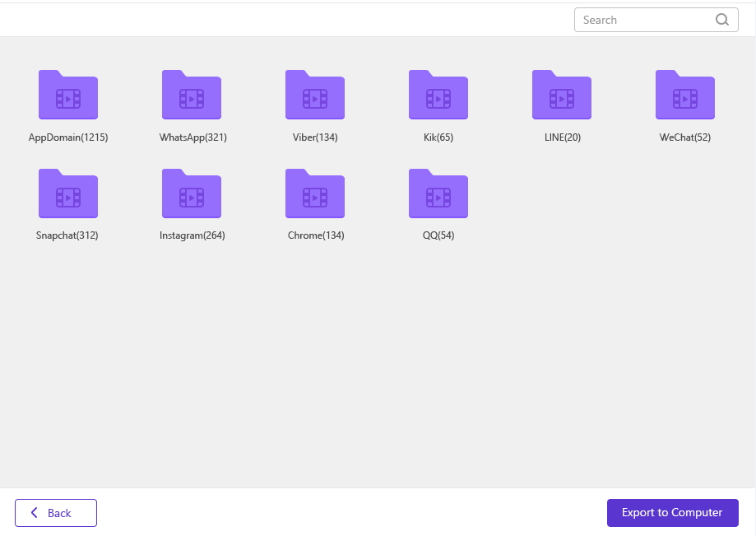Select the WhatsApp(321) label
The width and height of the screenshot is (756, 536).
click(x=192, y=137)
